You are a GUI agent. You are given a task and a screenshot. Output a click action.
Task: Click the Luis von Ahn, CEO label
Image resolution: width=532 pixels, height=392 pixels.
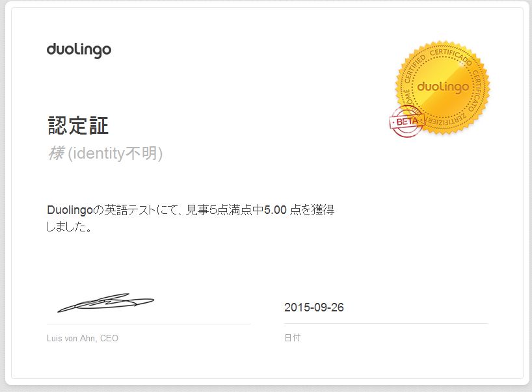coord(83,338)
